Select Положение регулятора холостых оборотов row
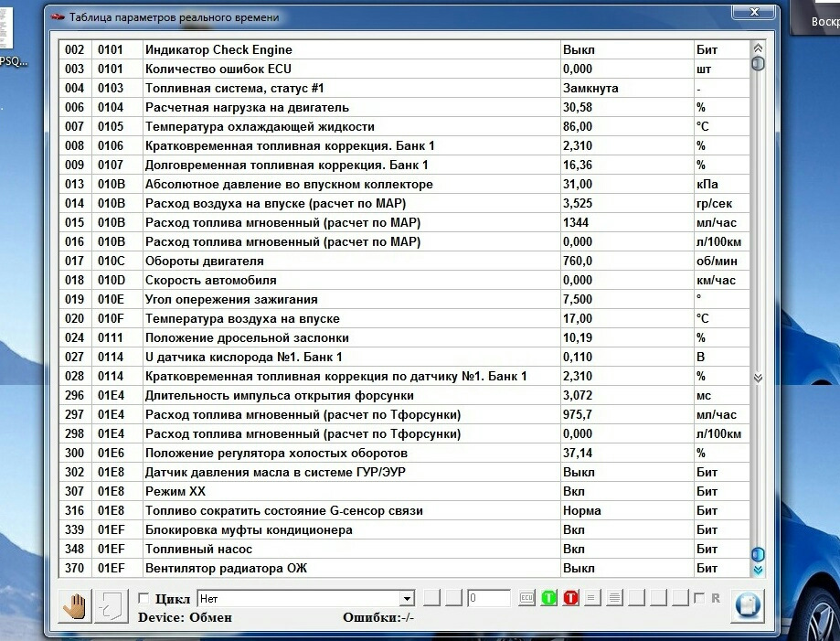 pyautogui.click(x=405, y=453)
